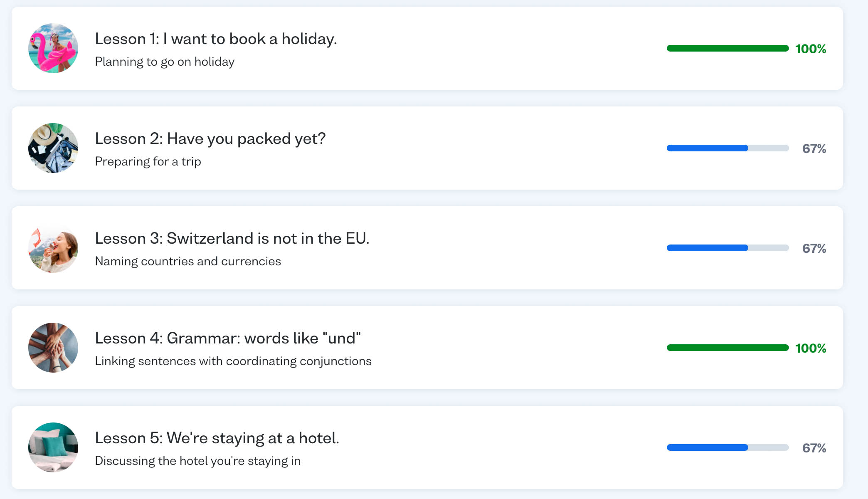The image size is (868, 499).
Task: Click the 'Discussing the hotel you're staying in' subtitle
Action: (198, 461)
